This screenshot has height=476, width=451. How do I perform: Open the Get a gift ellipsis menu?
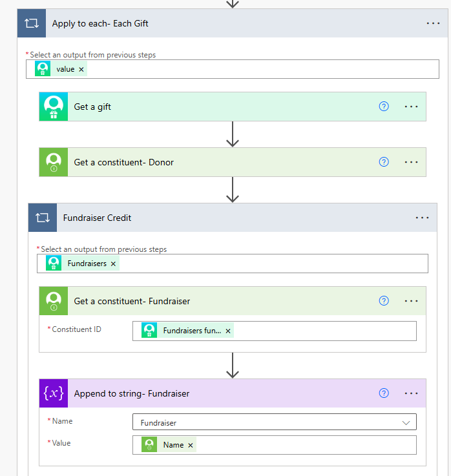coord(411,107)
